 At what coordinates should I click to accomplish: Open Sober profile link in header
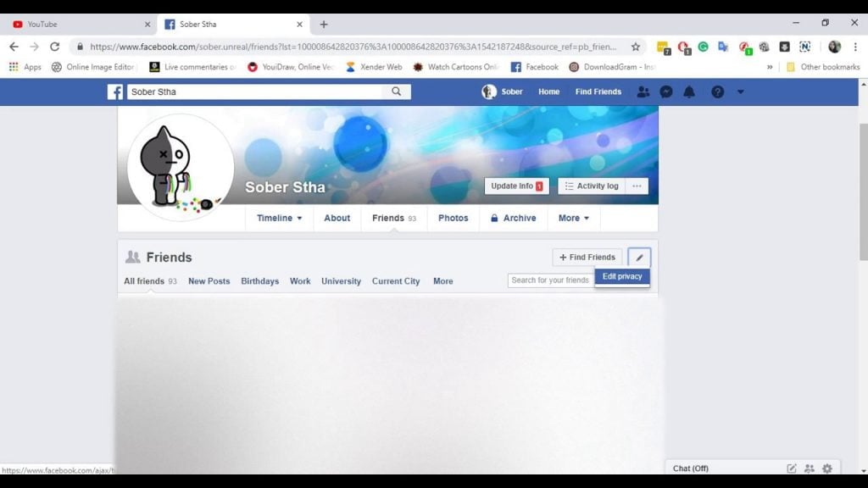tap(502, 91)
